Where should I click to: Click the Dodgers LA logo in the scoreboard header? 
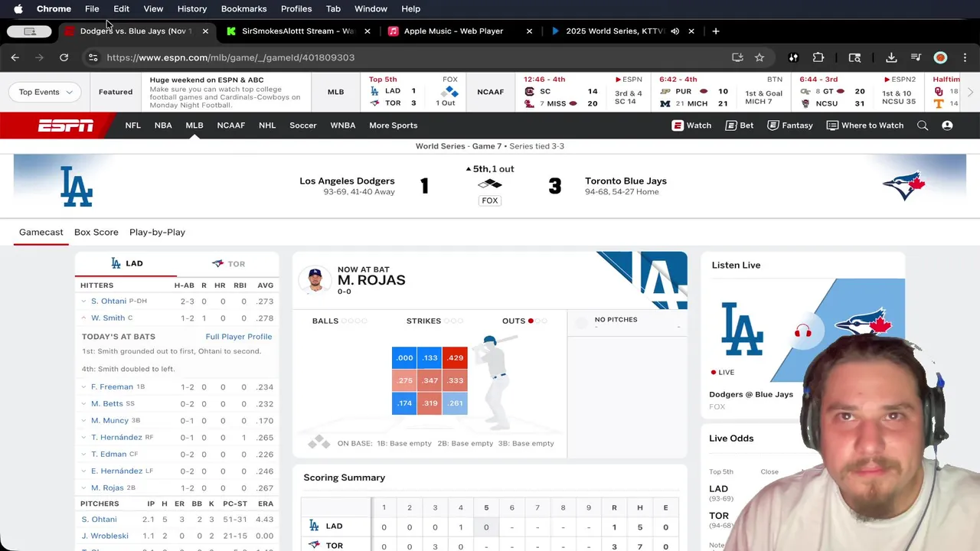coord(77,186)
